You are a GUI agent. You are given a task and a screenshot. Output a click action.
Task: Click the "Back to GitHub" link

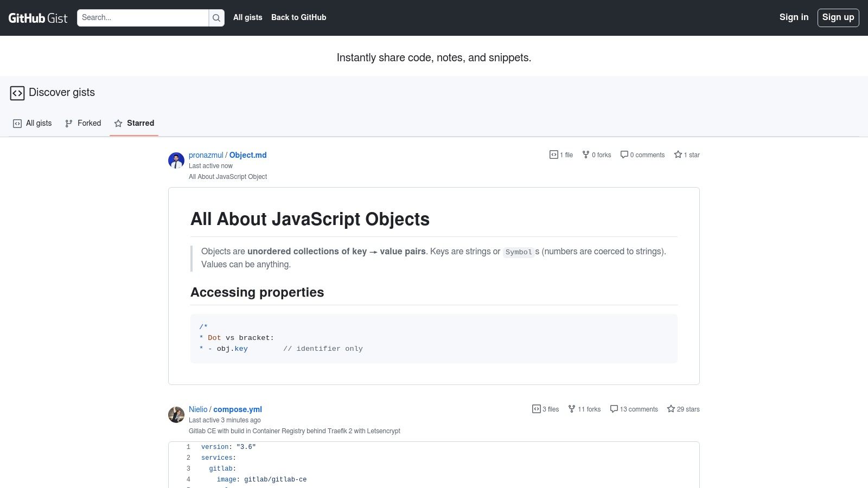[298, 17]
